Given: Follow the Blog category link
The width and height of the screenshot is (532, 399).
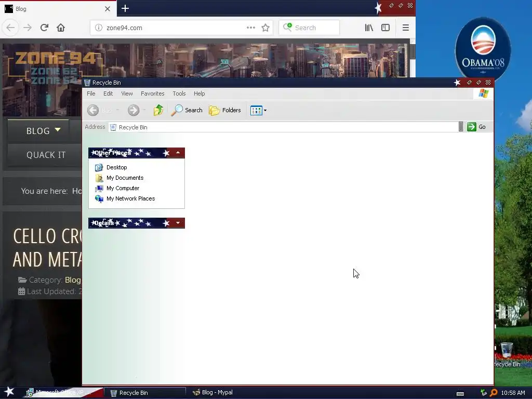Looking at the screenshot, I should tap(73, 280).
